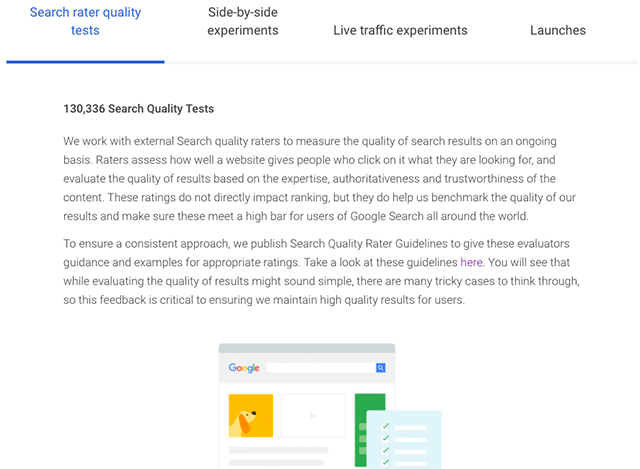
Task: Click the paragraph starting "To ensure a consistent"
Action: (310, 271)
